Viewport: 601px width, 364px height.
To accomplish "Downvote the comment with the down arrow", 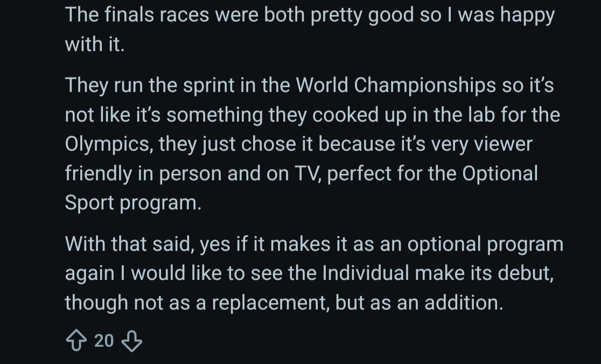I will click(132, 340).
